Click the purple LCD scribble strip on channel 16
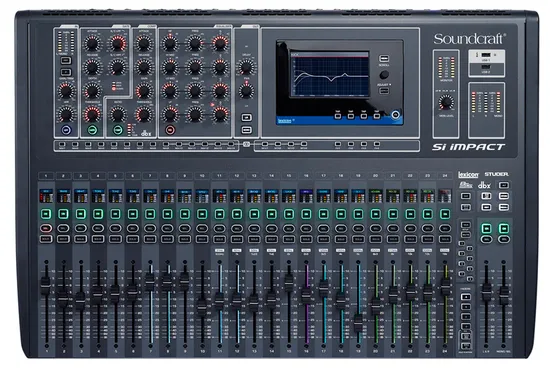The height and width of the screenshot is (368, 550). [306, 196]
